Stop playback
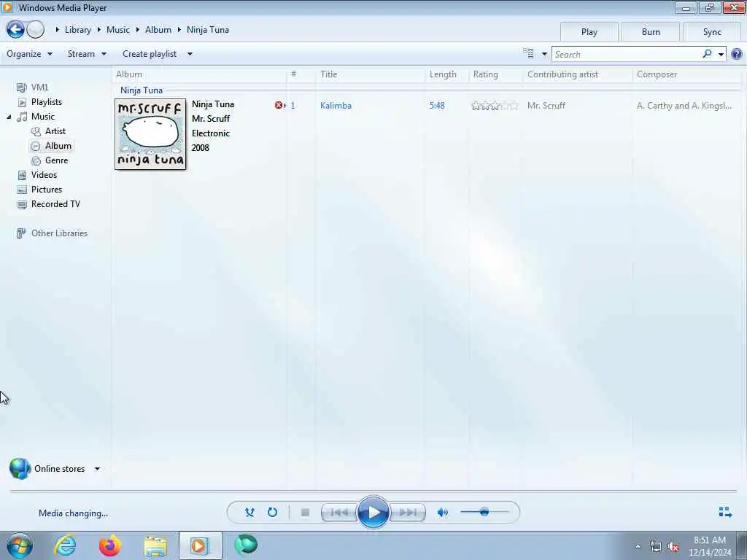 pyautogui.click(x=306, y=513)
